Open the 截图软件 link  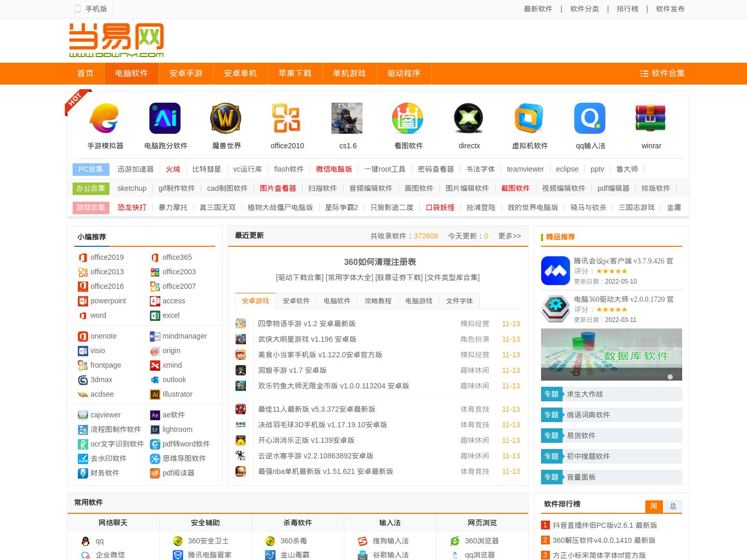click(516, 188)
